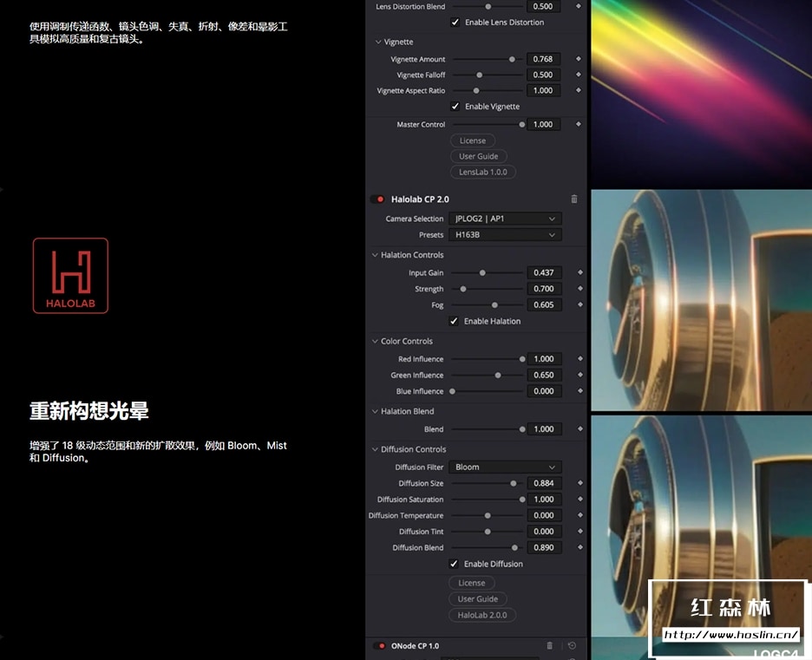The image size is (812, 660).
Task: Click License button under Enable Diffusion
Action: tap(471, 583)
